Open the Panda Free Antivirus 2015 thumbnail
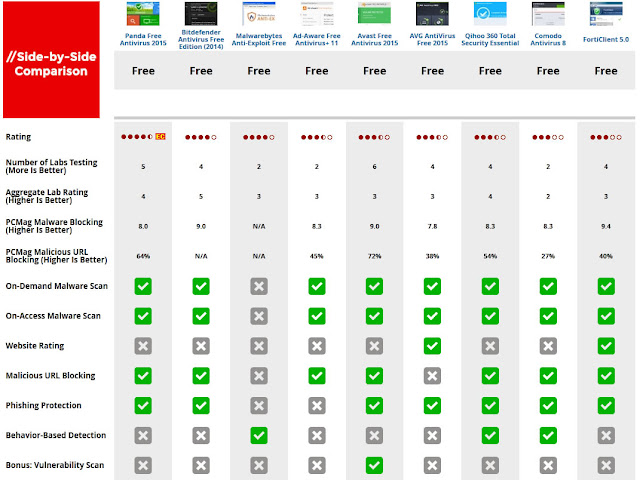 point(143,14)
